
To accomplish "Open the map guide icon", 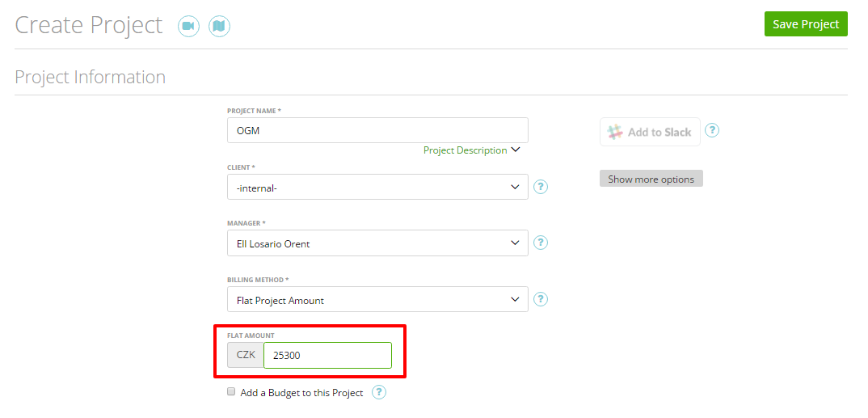I will tap(219, 26).
